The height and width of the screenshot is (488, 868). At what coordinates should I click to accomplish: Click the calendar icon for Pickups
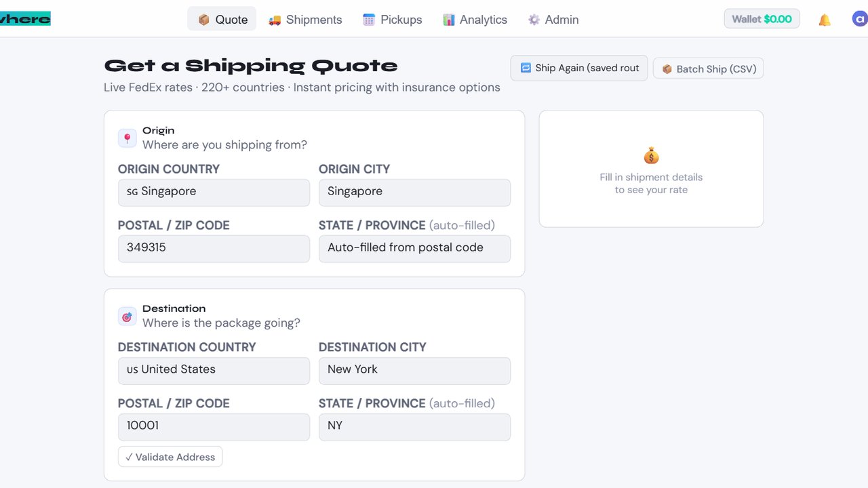(x=369, y=20)
